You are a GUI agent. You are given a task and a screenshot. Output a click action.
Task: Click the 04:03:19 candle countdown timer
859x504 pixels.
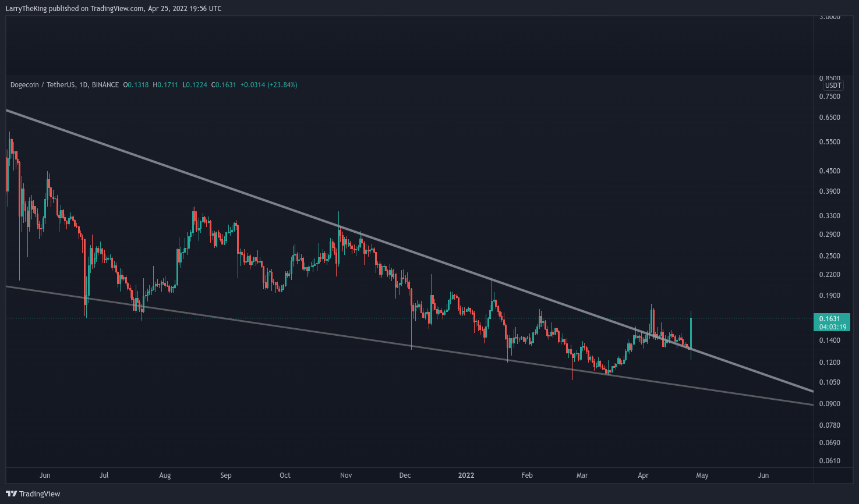pos(832,327)
